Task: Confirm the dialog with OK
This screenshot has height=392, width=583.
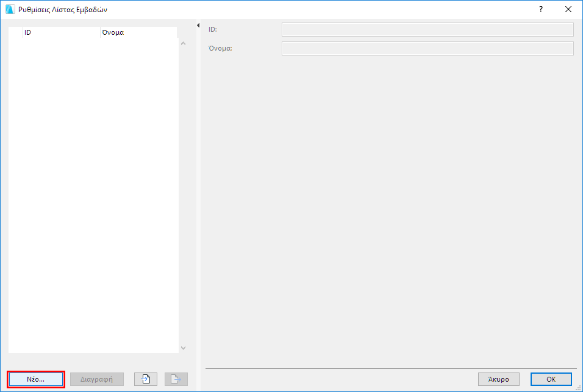Action: pyautogui.click(x=550, y=379)
